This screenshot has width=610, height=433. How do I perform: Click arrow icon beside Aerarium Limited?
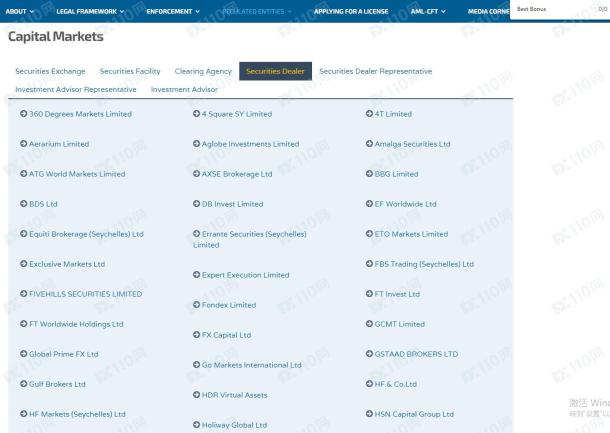tap(24, 144)
